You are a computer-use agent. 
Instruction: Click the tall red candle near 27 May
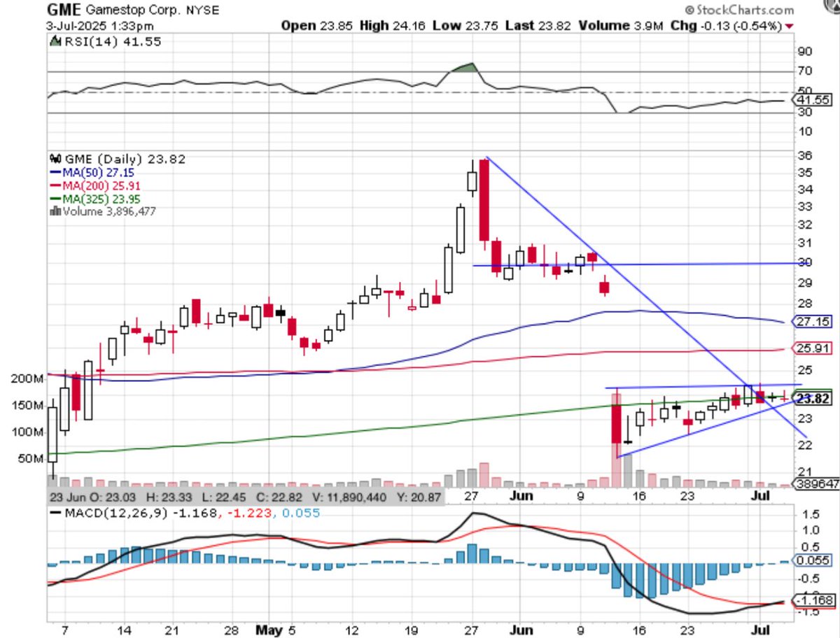pyautogui.click(x=483, y=200)
